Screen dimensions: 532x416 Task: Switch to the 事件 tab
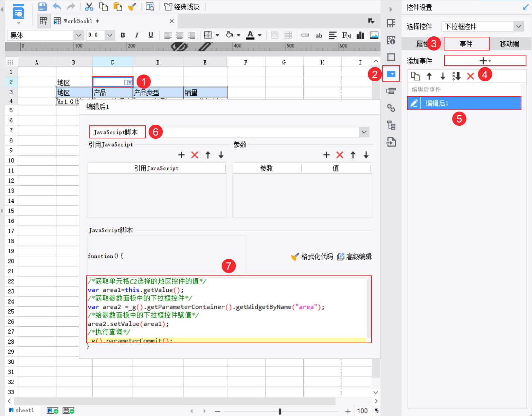pyautogui.click(x=466, y=44)
